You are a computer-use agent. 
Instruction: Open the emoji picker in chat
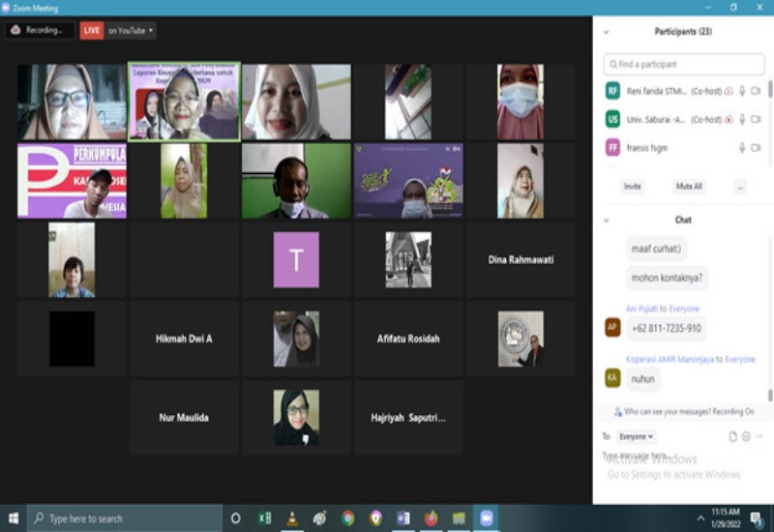[x=746, y=436]
